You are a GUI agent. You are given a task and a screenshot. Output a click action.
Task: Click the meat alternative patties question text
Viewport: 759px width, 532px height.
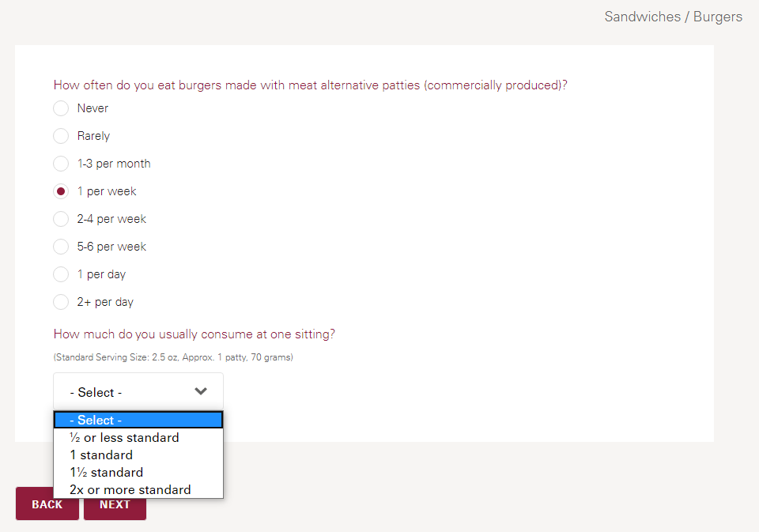coord(310,85)
